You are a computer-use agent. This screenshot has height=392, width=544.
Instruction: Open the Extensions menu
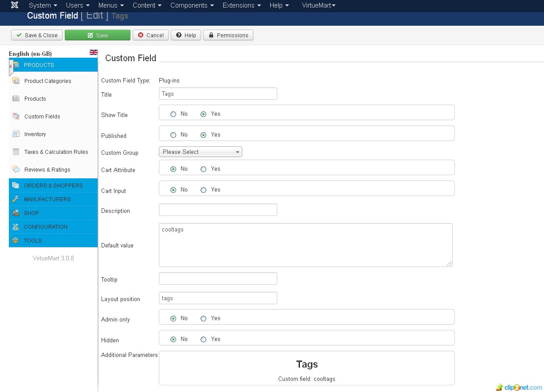click(x=241, y=5)
